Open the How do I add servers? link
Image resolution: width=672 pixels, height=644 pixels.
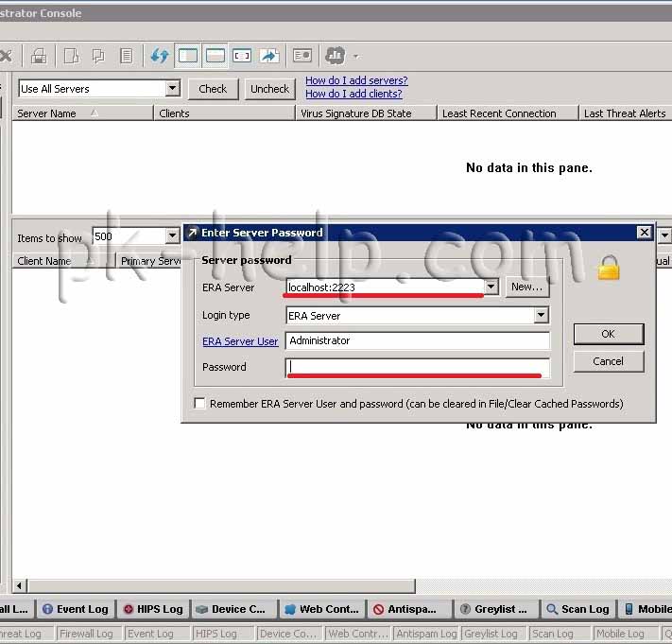tap(356, 80)
